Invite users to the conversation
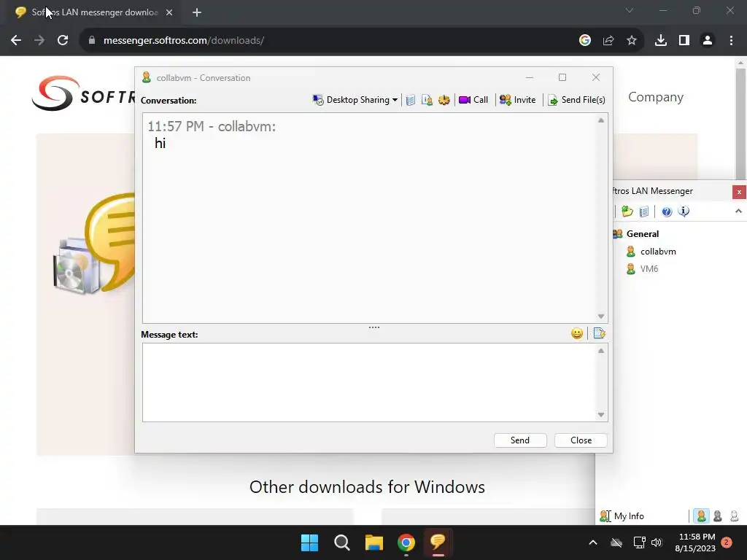The height and width of the screenshot is (560, 747). [517, 100]
